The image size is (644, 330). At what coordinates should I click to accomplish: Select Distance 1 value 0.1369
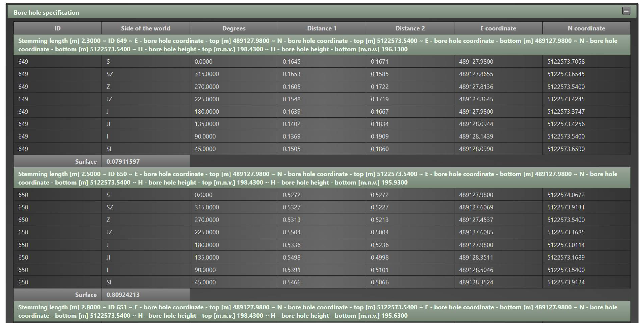pos(292,137)
